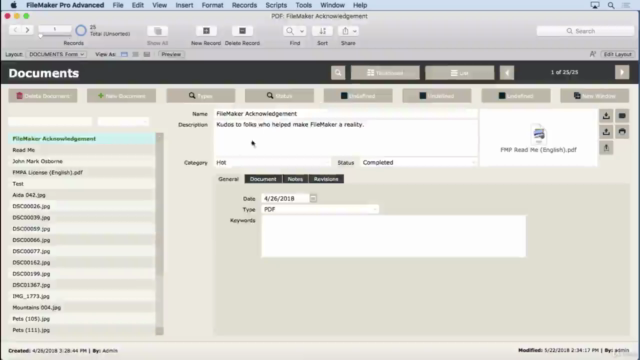Screen dimensions: 640x360
Task: Select Mountains 004.jpg in list
Action: (82, 308)
